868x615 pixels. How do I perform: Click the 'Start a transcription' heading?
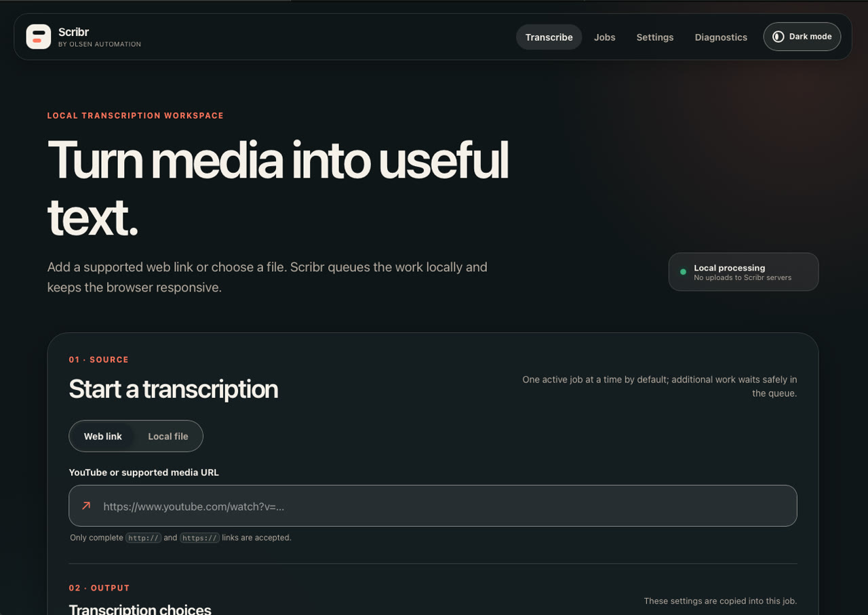pyautogui.click(x=173, y=389)
